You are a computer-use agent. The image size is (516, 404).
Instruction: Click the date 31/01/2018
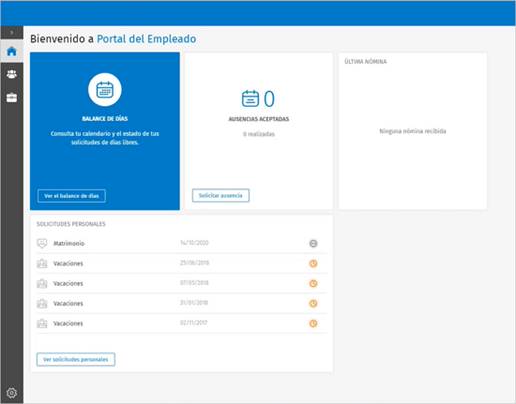click(x=194, y=303)
